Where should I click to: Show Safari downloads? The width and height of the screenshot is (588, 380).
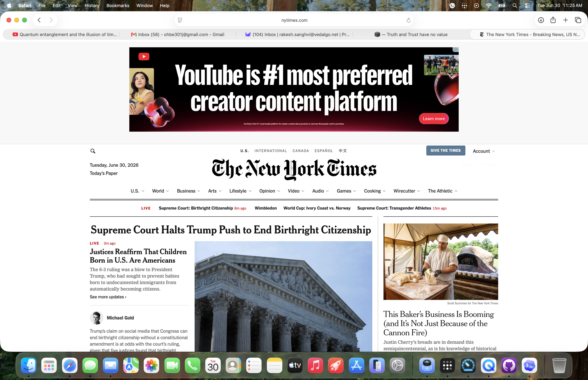(x=541, y=20)
